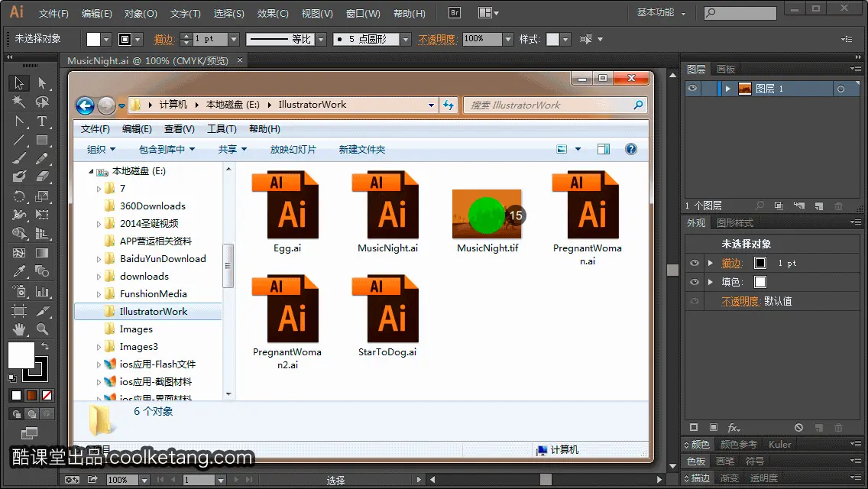The height and width of the screenshot is (489, 868).
Task: Select the Hand tool
Action: click(x=19, y=329)
